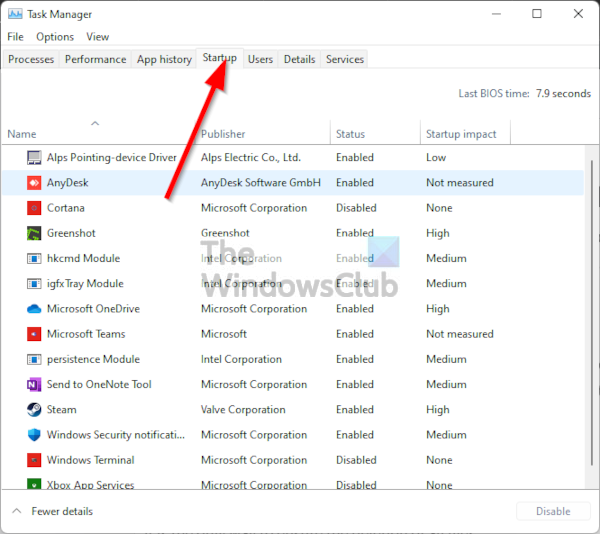Image resolution: width=600 pixels, height=534 pixels.
Task: Select the Windows Security notification entry name
Action: [116, 435]
